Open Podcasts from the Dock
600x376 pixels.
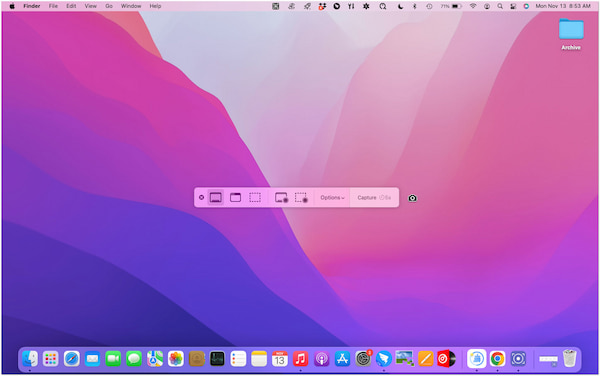point(321,359)
